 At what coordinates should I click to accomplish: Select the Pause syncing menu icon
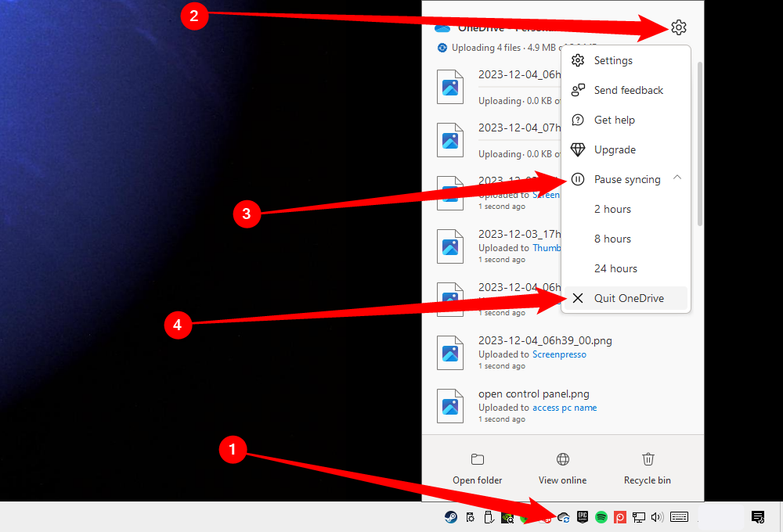click(x=577, y=178)
